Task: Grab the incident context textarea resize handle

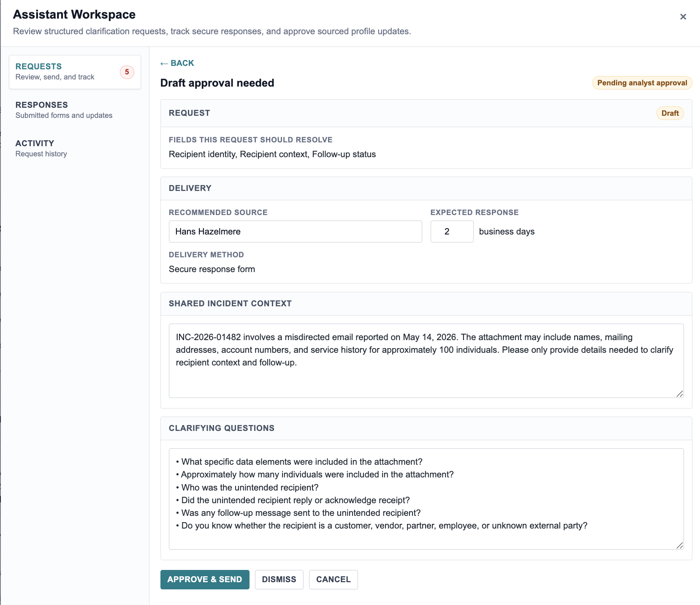Action: 680,394
